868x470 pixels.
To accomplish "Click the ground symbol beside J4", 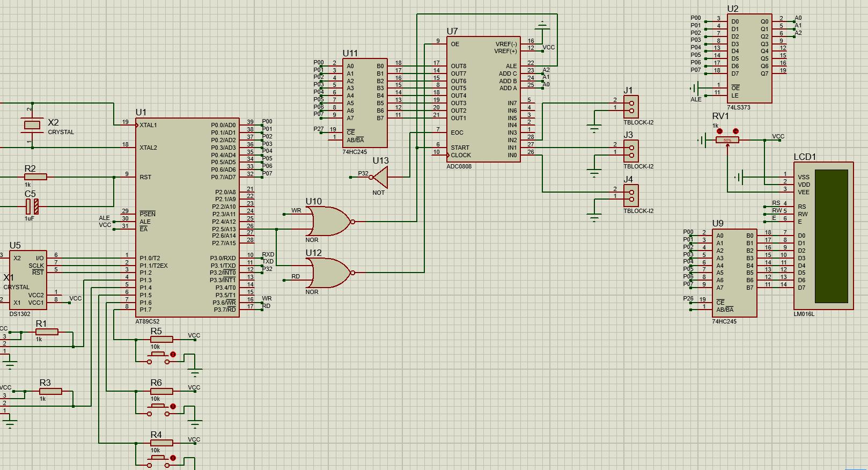I will (x=594, y=217).
